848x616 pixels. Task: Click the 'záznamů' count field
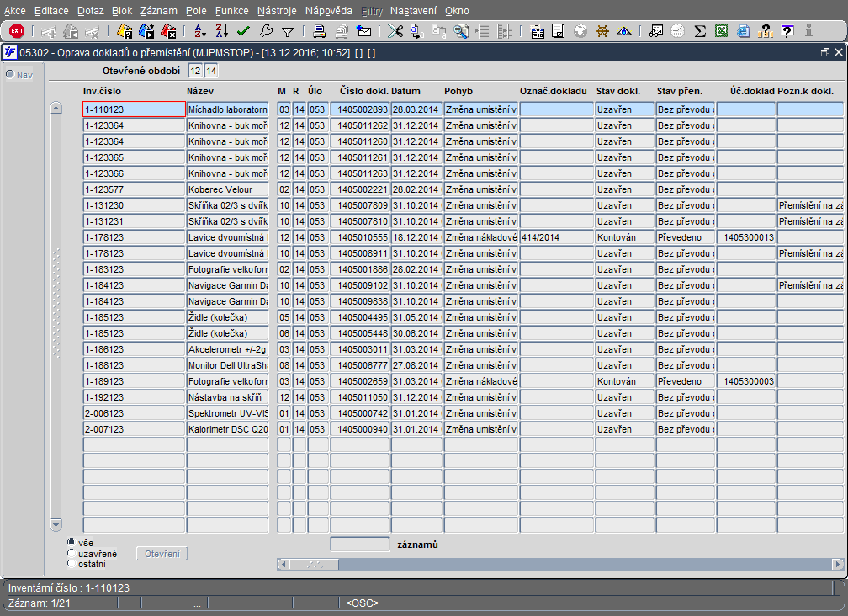[x=360, y=544]
